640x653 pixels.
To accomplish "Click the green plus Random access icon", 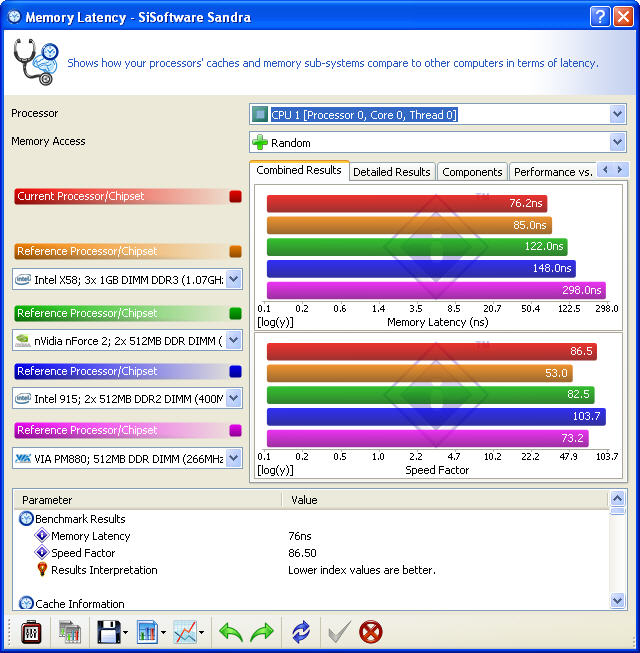I will (x=260, y=142).
